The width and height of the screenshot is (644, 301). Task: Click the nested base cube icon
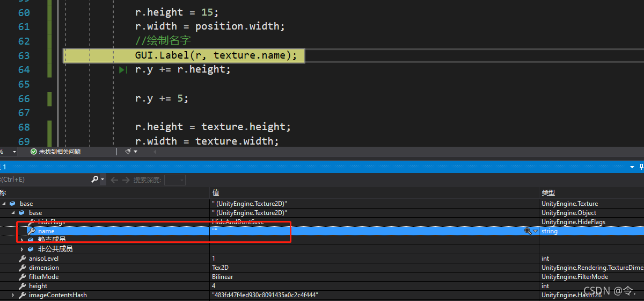[21, 213]
